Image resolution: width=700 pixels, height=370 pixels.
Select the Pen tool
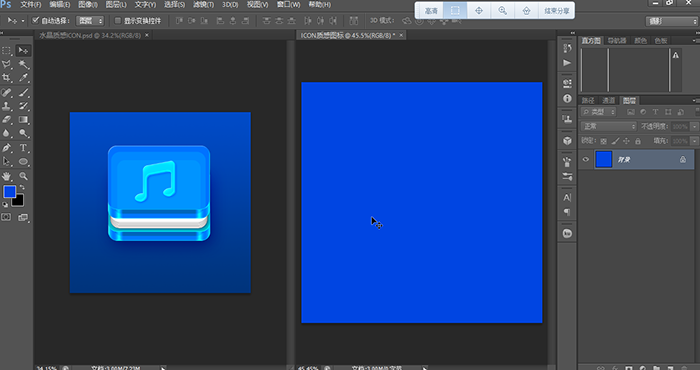tap(6, 148)
